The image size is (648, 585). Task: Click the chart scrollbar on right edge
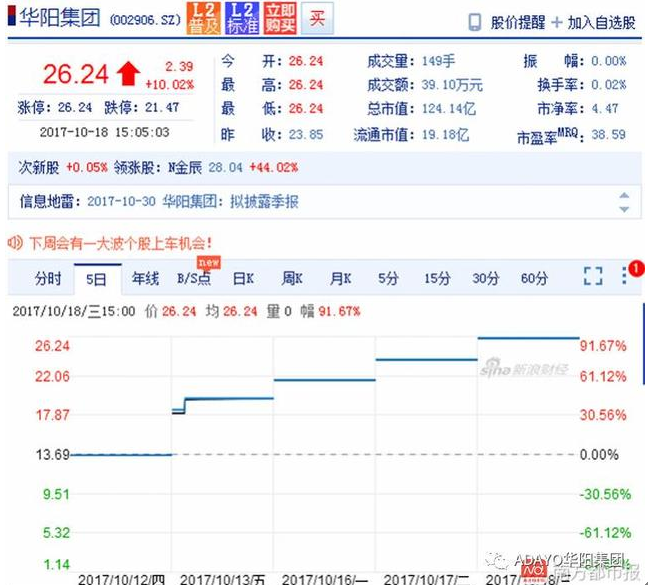coord(644,344)
